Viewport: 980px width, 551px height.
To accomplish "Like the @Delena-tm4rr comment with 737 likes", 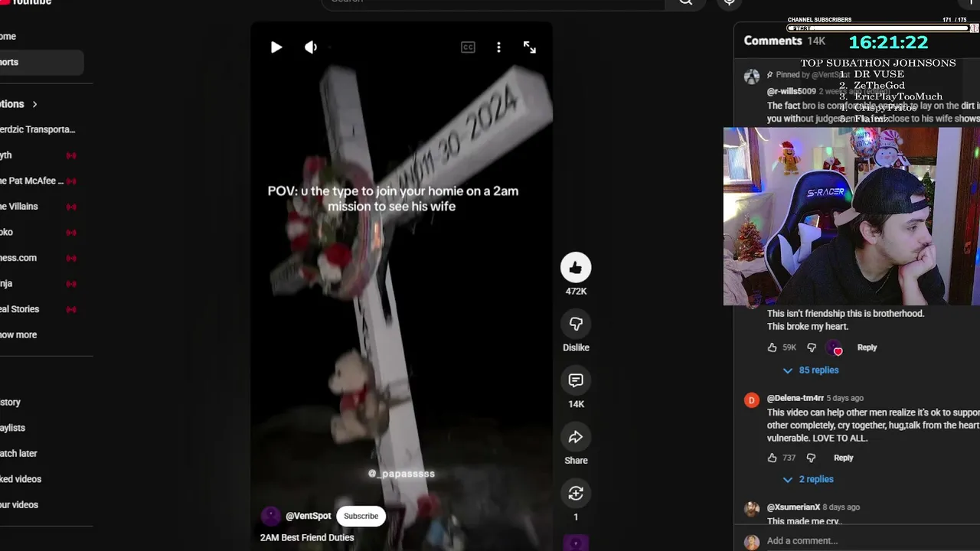I will point(772,458).
